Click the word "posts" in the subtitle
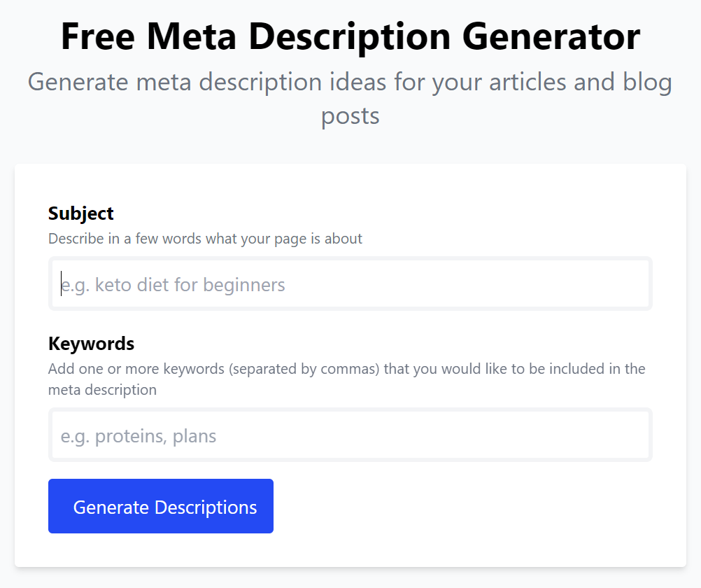This screenshot has width=701, height=588. [350, 115]
